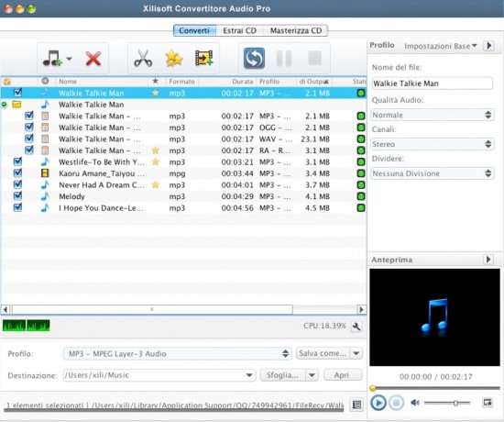This screenshot has width=504, height=422.
Task: Sort by the Formato column header
Action: (x=182, y=82)
